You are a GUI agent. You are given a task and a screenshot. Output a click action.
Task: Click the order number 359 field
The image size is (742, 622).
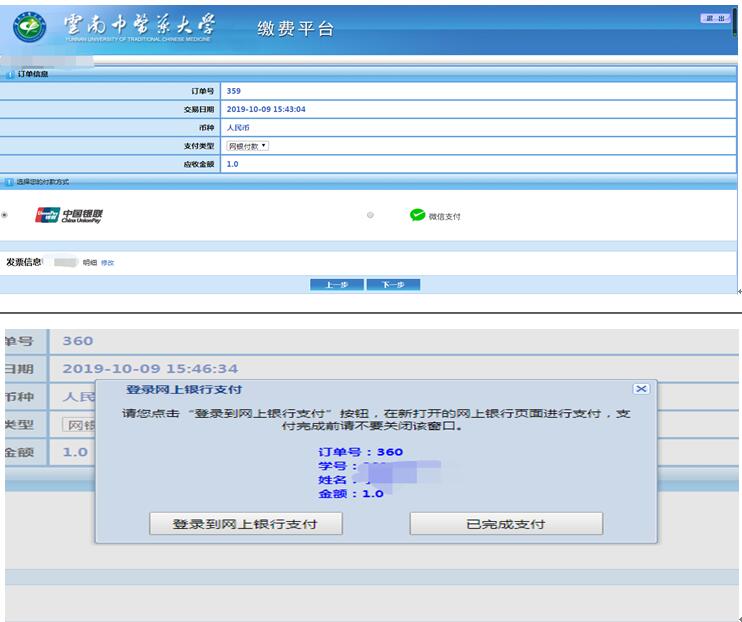[x=233, y=91]
